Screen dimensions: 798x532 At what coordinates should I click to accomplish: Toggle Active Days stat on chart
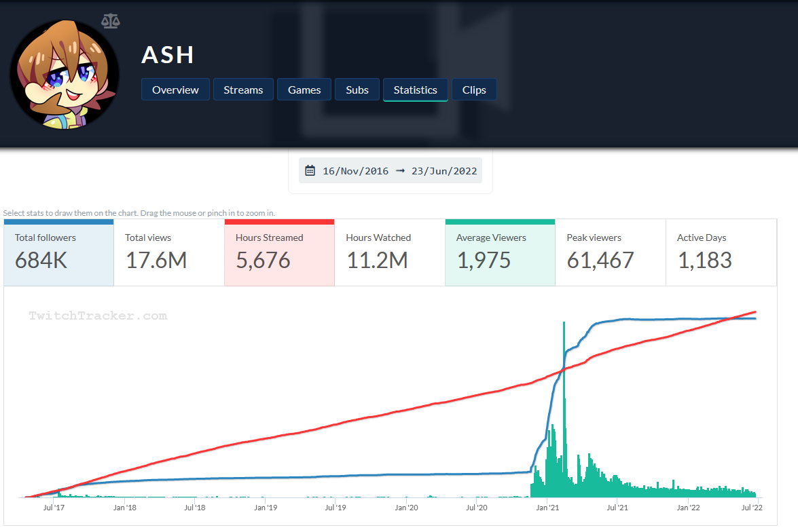click(721, 252)
